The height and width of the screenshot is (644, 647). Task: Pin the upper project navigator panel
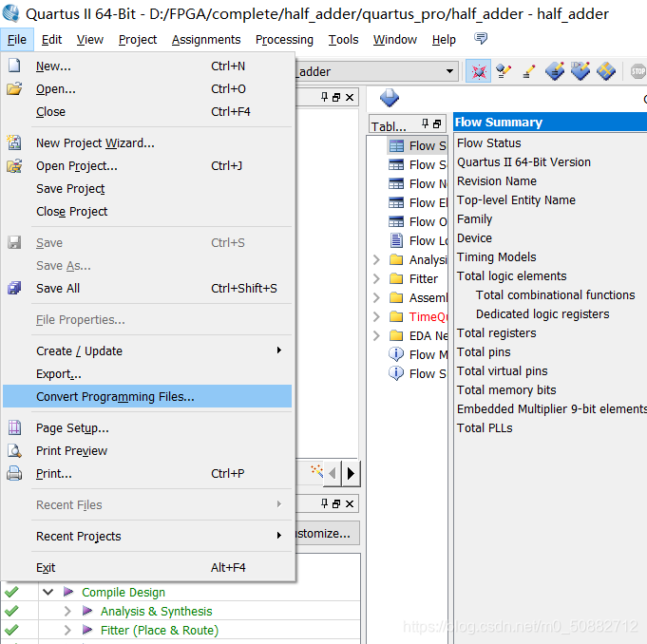click(324, 97)
